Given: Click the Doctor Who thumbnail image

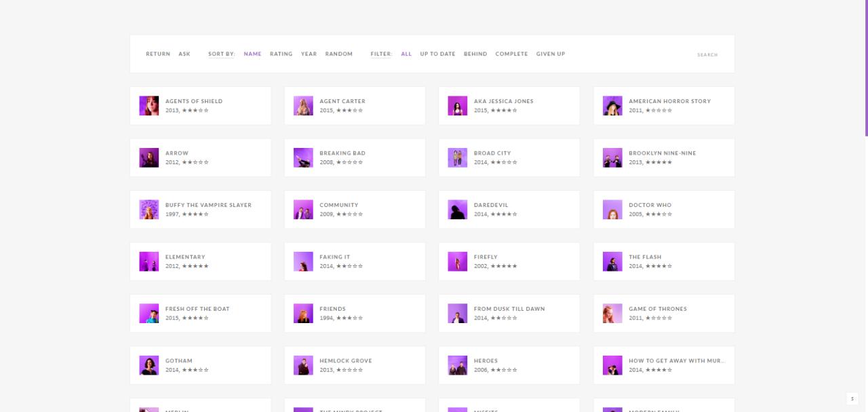Looking at the screenshot, I should (612, 210).
